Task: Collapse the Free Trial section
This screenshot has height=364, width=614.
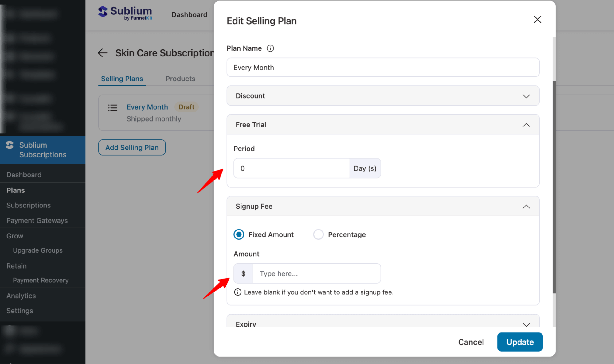Action: tap(526, 125)
